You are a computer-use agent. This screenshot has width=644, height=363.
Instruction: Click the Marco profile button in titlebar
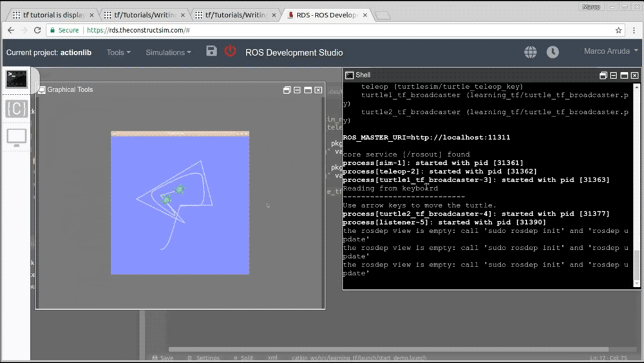(x=591, y=6)
